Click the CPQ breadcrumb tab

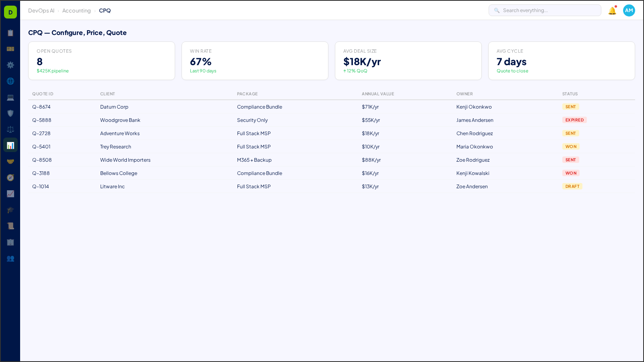[x=105, y=10]
